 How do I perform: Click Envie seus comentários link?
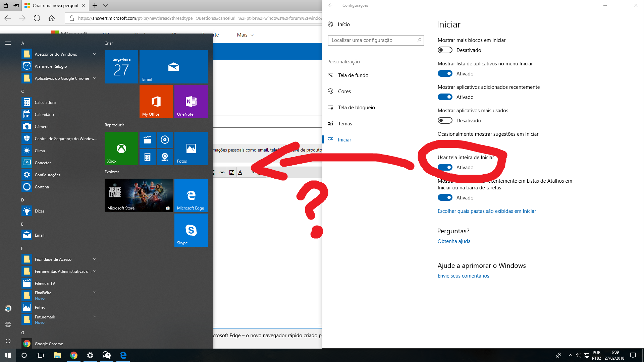pyautogui.click(x=463, y=276)
